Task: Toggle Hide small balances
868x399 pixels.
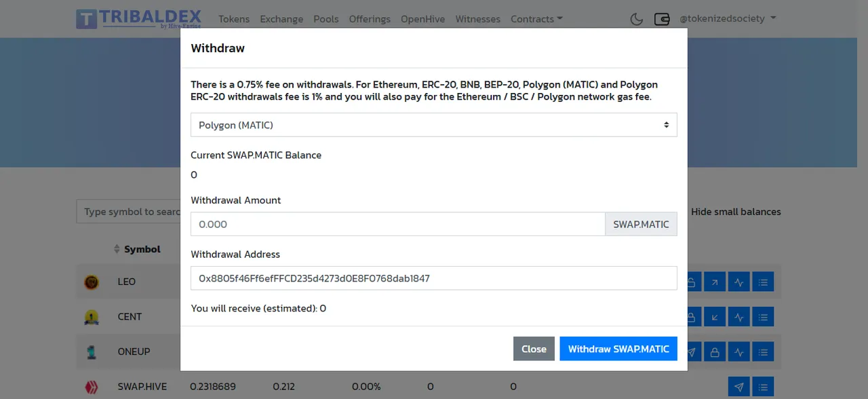Action: pos(736,212)
